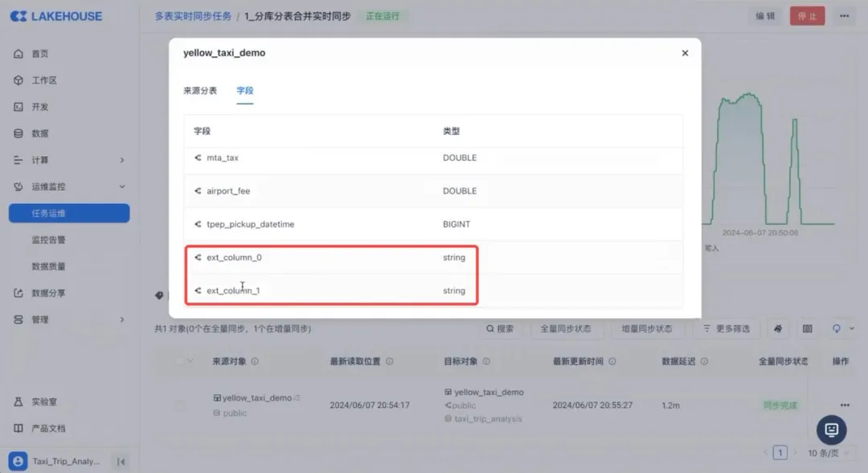The image size is (868, 473).
Task: Click the red 停止 button
Action: point(807,16)
